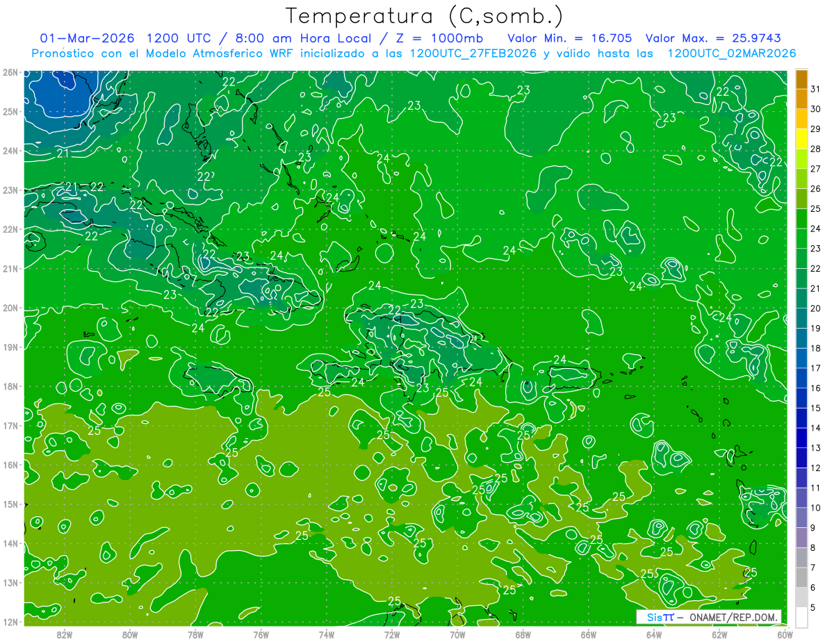Click the dark orange top swatch of the colorbar
Screen dimensions: 834x644
pyautogui.click(x=801, y=79)
